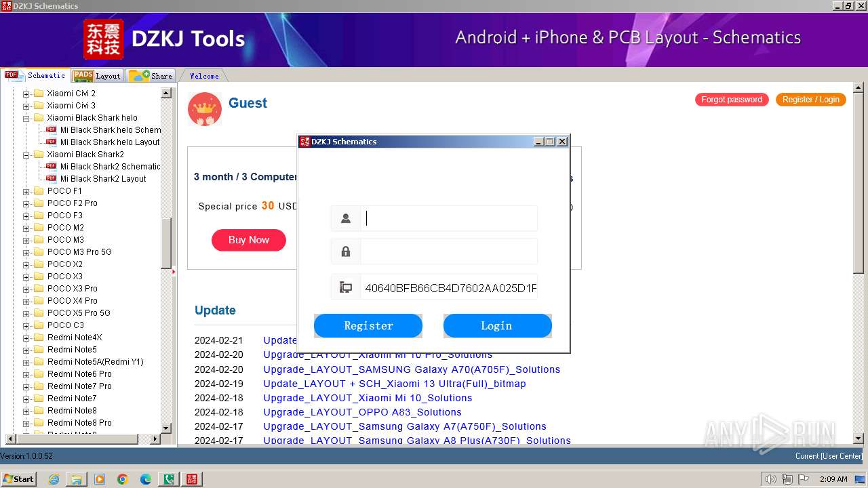868x488 pixels.
Task: Click the red splitter arrow beside tree panel
Action: pos(174,272)
